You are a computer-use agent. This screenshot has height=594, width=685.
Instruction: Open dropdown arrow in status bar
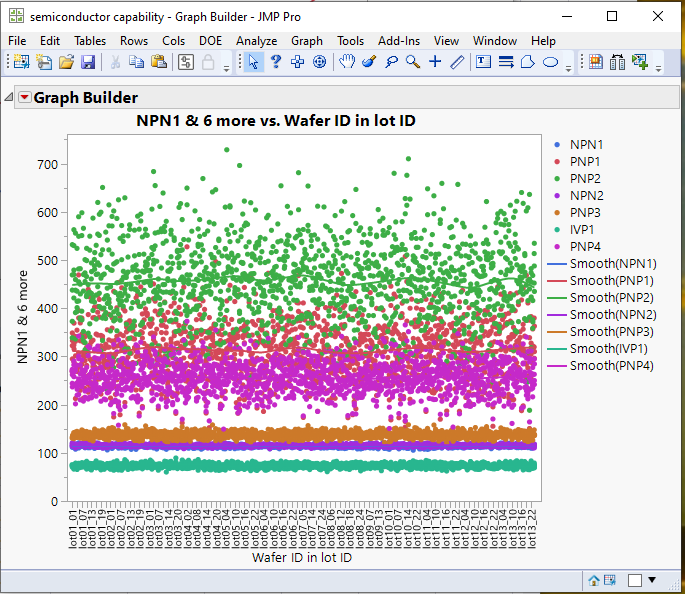click(x=652, y=580)
